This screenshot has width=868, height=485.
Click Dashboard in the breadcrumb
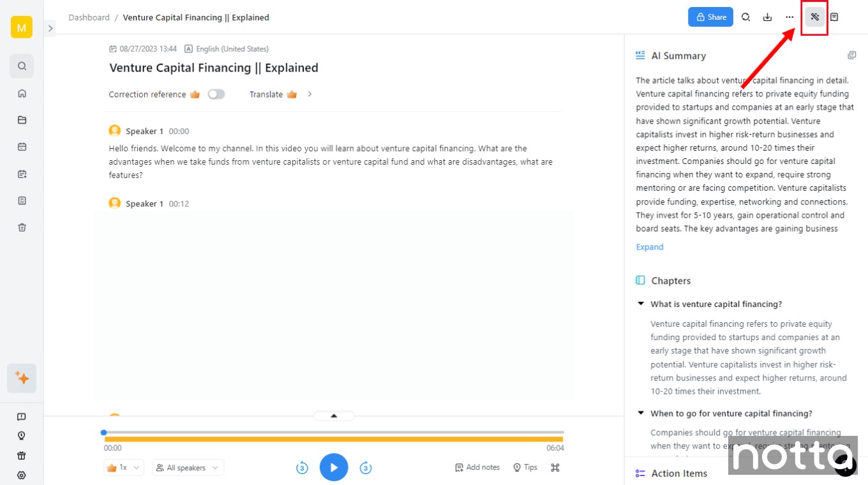pos(89,17)
